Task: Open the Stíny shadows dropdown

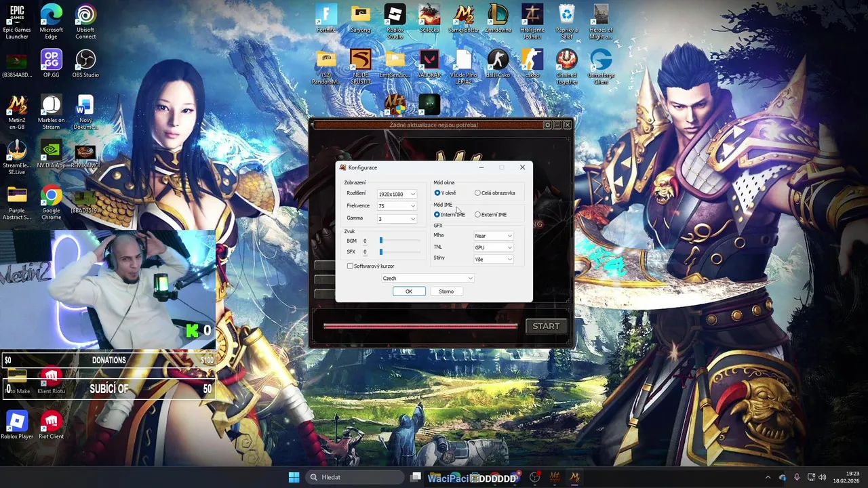Action: coord(494,260)
